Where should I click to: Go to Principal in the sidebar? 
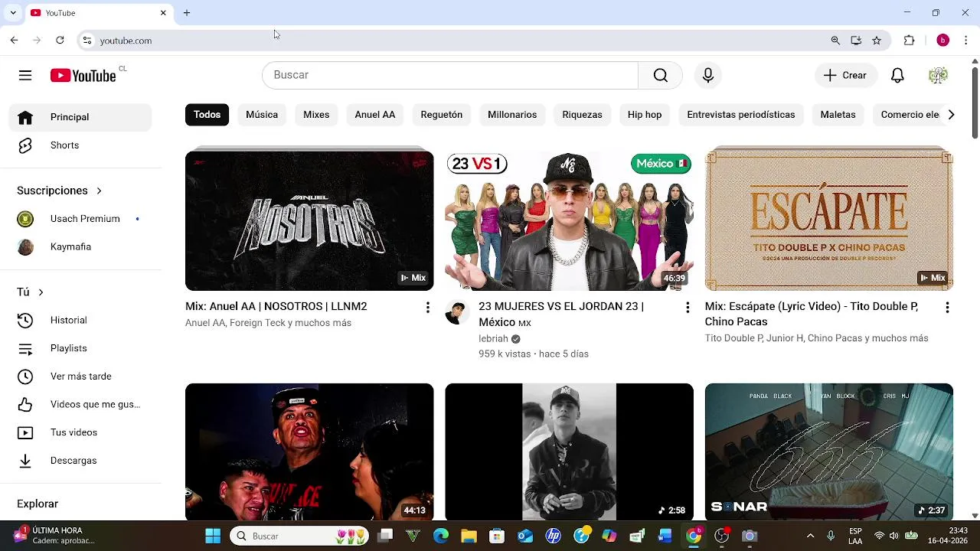point(80,117)
